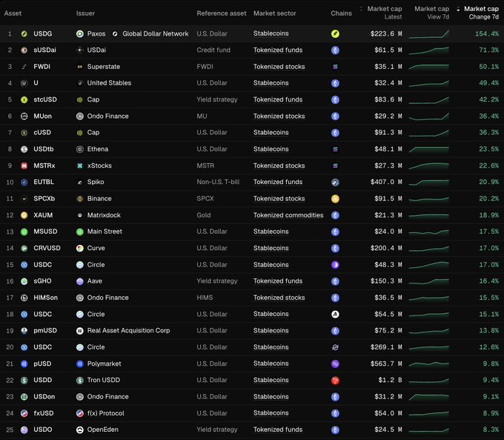The width and height of the screenshot is (504, 440).
Task: Click the 8.3% change value for USDO
Action: pos(491,430)
